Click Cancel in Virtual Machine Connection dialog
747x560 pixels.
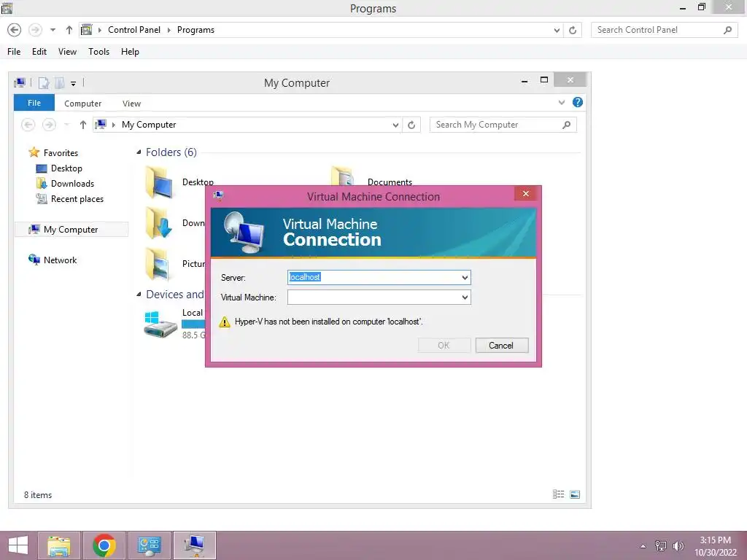coord(502,345)
